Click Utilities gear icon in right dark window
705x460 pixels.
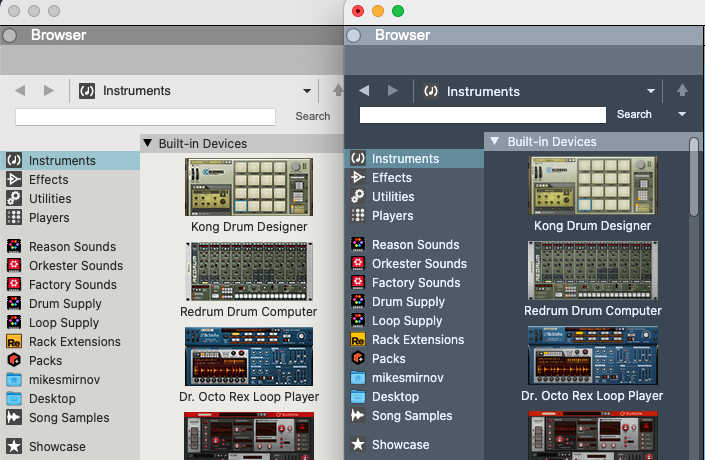click(x=358, y=197)
